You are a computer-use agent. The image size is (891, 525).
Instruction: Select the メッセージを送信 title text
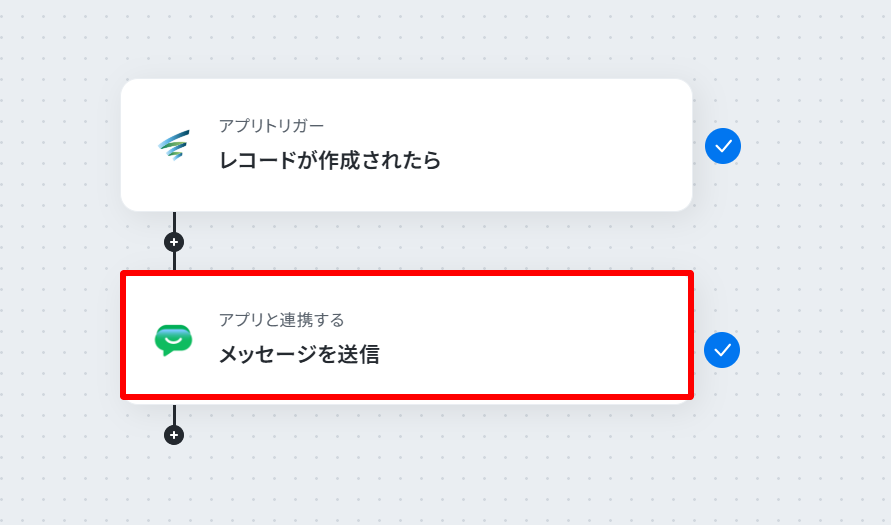[299, 355]
